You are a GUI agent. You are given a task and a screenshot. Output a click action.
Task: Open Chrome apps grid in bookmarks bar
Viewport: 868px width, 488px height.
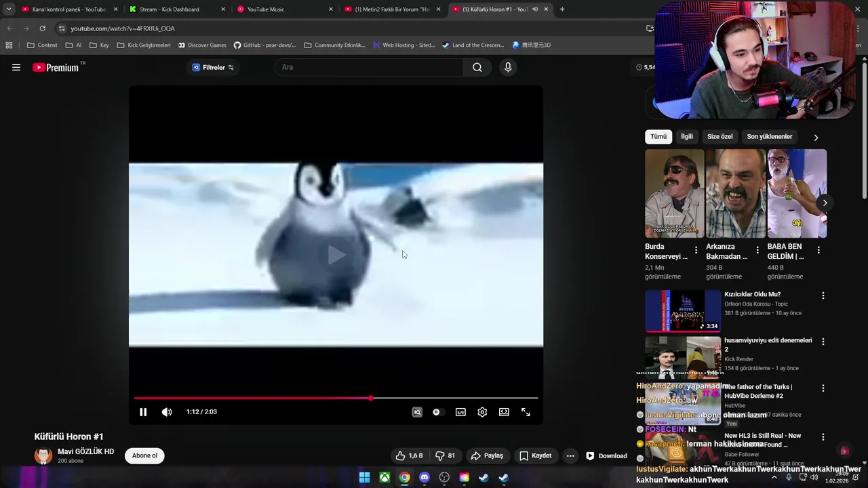coord(9,45)
